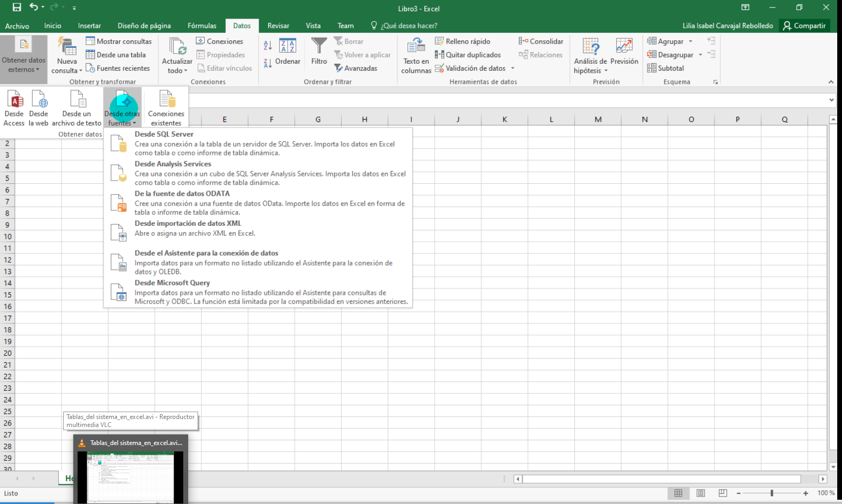Sort descending with the Z-A icon
Screen dimensions: 842x504
268,63
